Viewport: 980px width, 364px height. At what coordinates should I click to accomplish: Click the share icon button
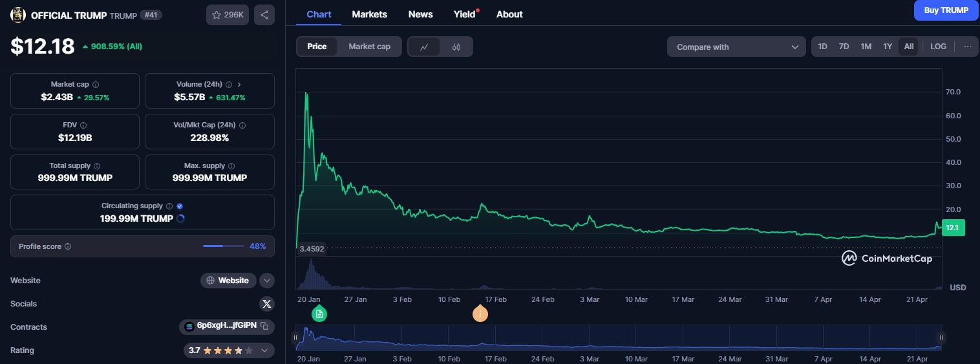click(x=264, y=15)
